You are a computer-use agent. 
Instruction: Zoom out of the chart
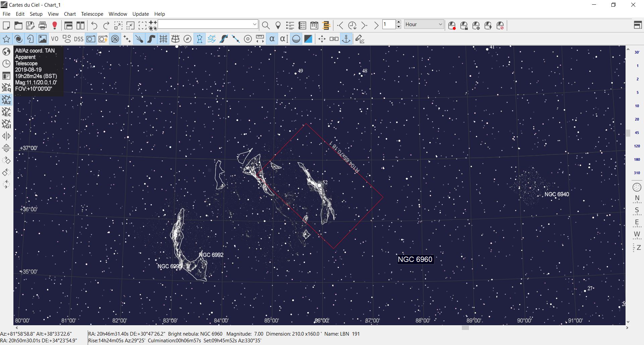click(130, 25)
